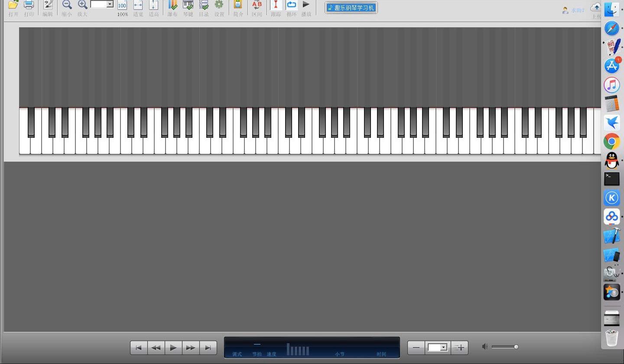Viewport: 624px width, 364px height.
Task: Open the App Store dock icon
Action: 612,66
